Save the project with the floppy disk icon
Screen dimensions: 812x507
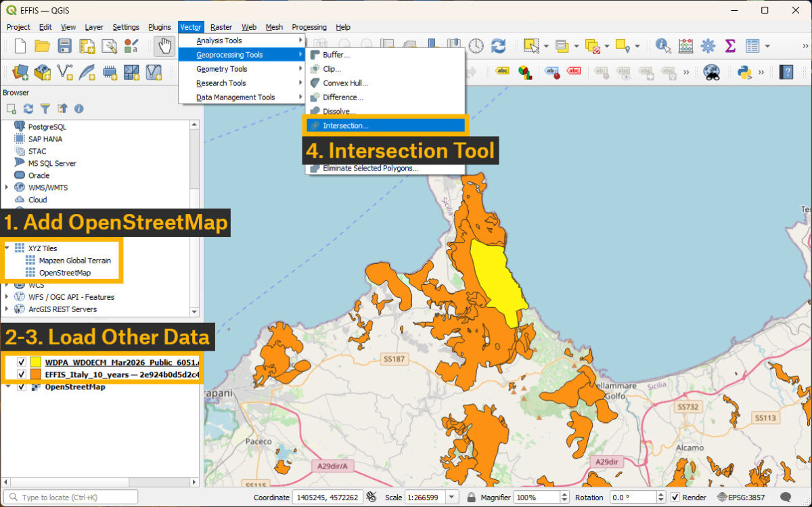(64, 45)
